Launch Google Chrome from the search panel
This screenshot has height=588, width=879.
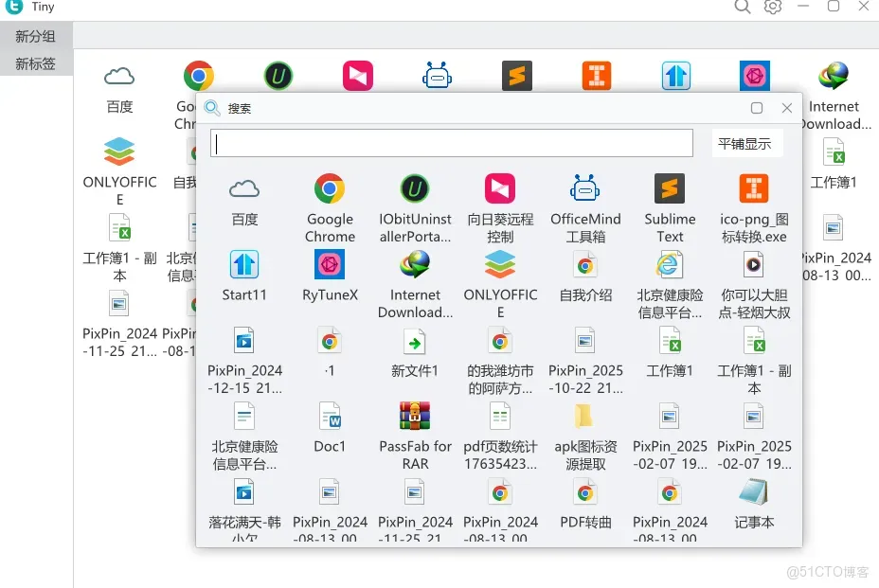[x=330, y=188]
